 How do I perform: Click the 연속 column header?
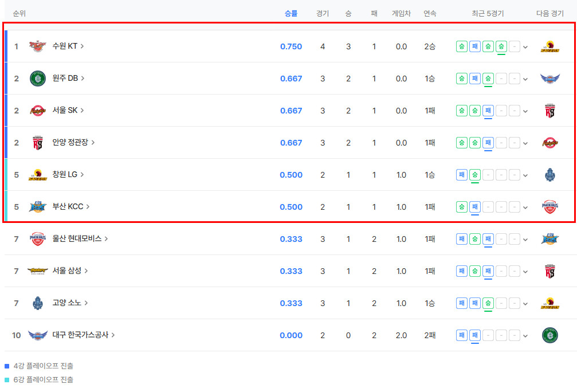tap(430, 14)
